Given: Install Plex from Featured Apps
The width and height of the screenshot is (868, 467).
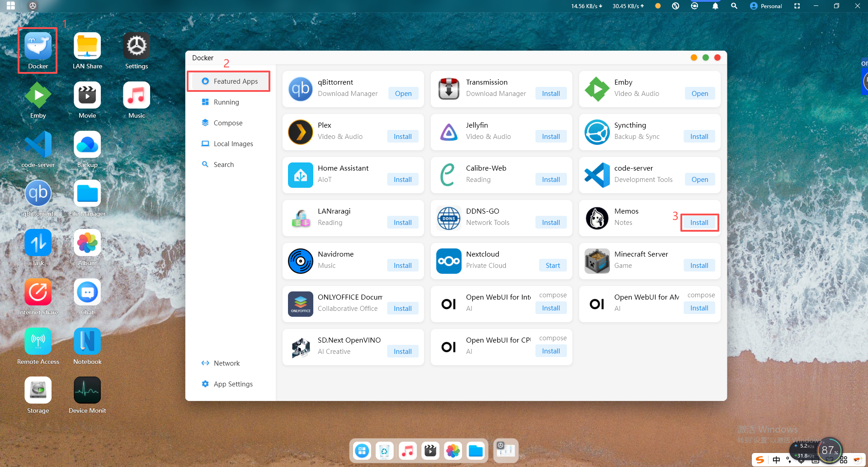Looking at the screenshot, I should [x=403, y=137].
